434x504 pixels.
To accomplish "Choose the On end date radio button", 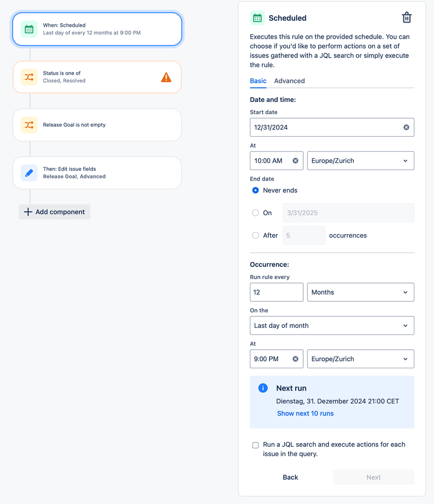I will 255,213.
